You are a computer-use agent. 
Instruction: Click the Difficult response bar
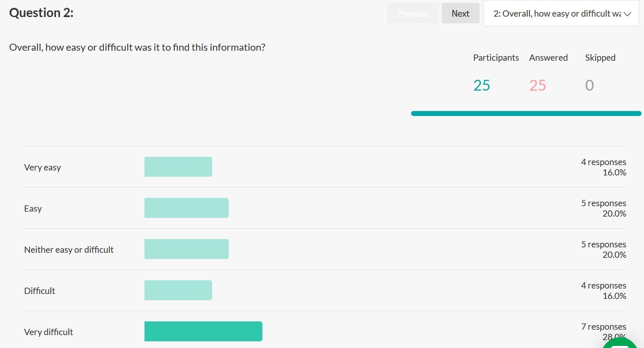pyautogui.click(x=178, y=290)
